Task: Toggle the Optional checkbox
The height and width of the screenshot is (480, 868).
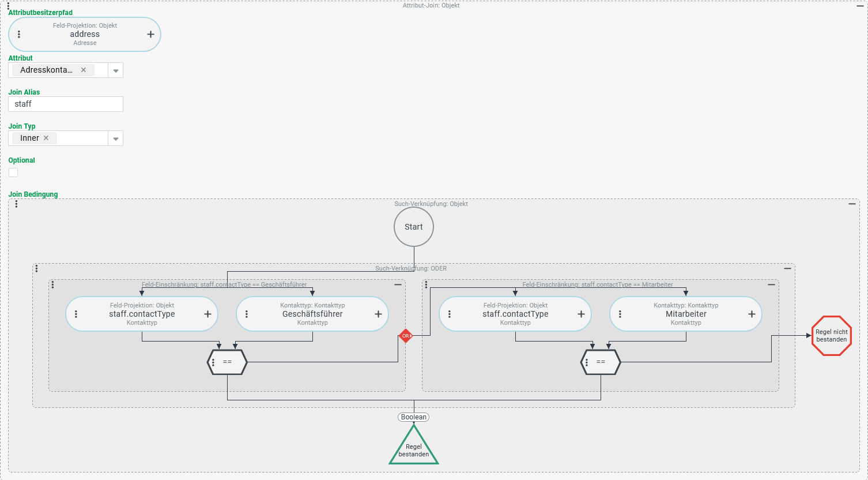Action: [13, 172]
